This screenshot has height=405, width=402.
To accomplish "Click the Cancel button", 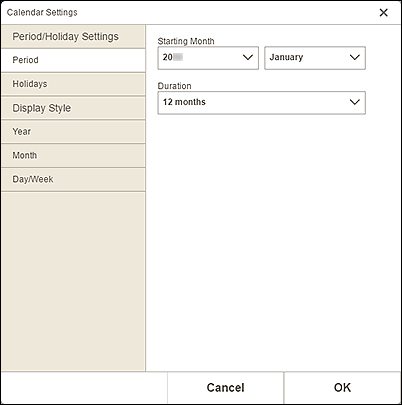I will (x=226, y=388).
